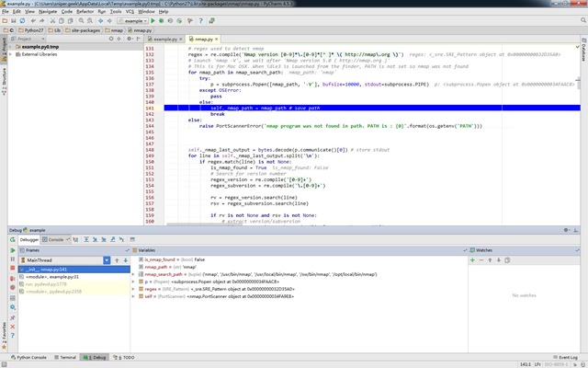Select the Debugger tab
The height and width of the screenshot is (368, 588).
click(x=28, y=239)
